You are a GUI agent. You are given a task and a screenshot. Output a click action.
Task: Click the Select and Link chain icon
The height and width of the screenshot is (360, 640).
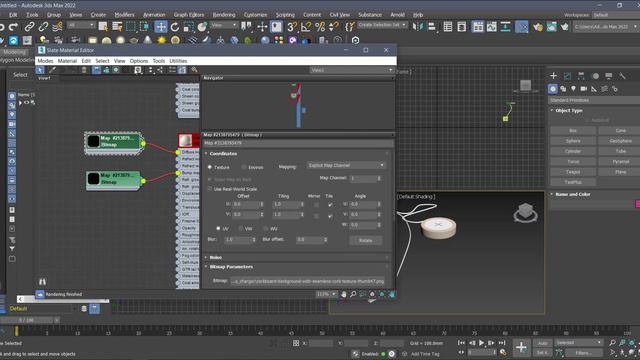click(x=29, y=27)
